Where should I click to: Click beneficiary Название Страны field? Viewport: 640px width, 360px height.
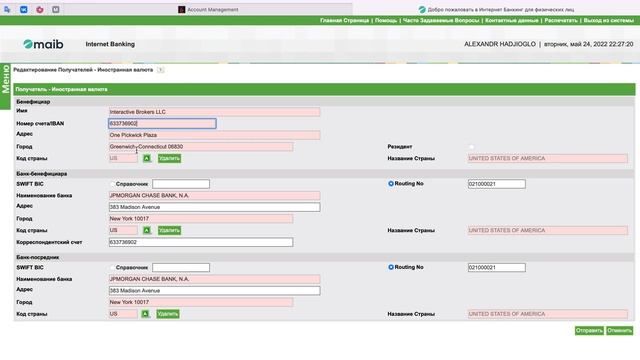tap(548, 158)
